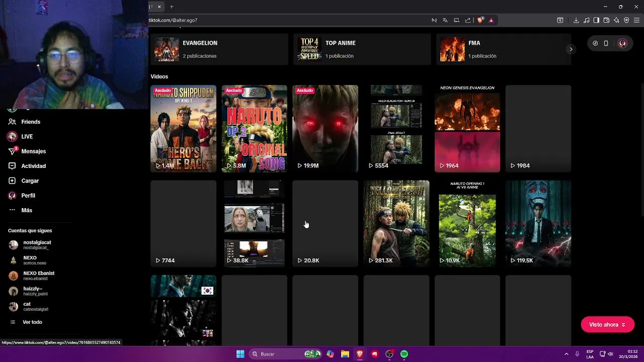Click the get-app phone icon at top right
This screenshot has height=362, width=644.
(606, 43)
